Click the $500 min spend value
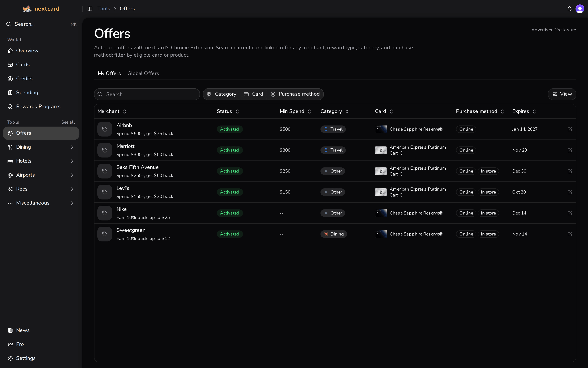The width and height of the screenshot is (588, 368). [285, 129]
